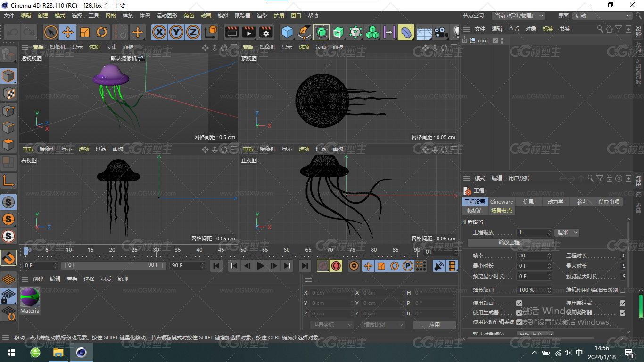Select Model mode cube icon in left palette
Viewport: 644px width, 362px height.
[8, 76]
